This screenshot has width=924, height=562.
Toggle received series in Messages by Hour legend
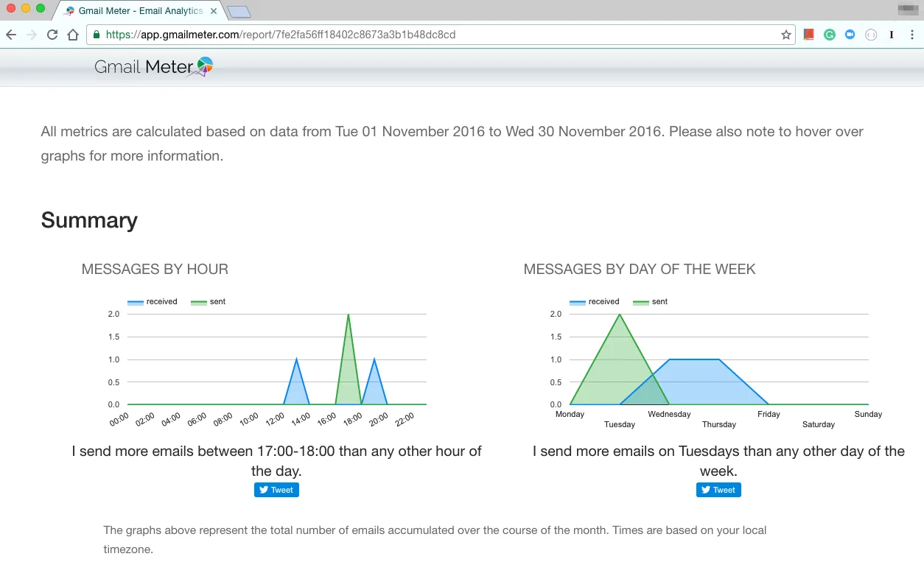point(153,302)
